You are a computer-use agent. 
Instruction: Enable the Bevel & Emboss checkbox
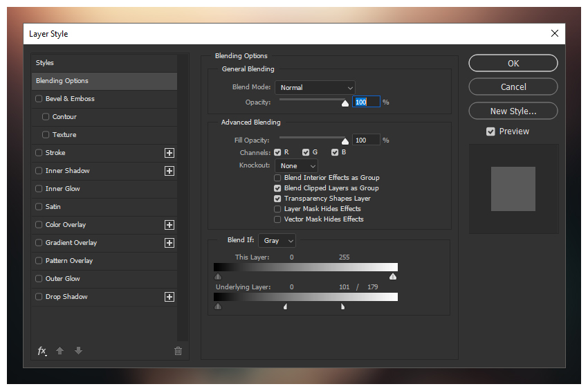pos(39,99)
